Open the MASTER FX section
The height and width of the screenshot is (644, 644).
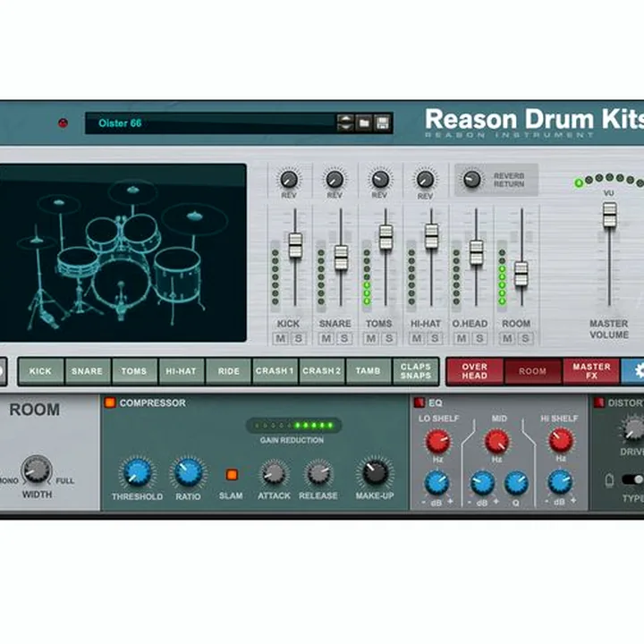591,371
